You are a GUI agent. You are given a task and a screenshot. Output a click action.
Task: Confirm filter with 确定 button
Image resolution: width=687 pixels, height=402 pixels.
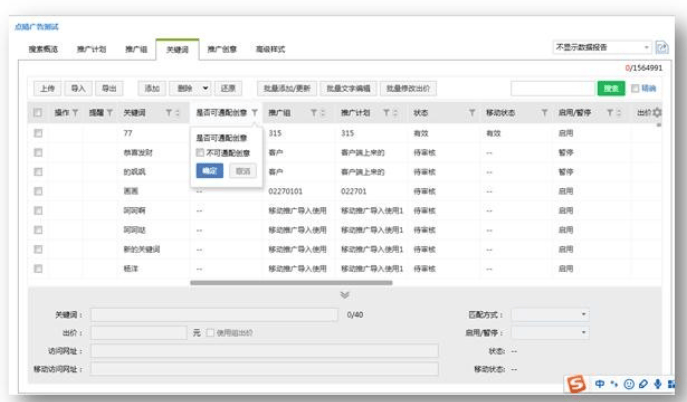[209, 171]
